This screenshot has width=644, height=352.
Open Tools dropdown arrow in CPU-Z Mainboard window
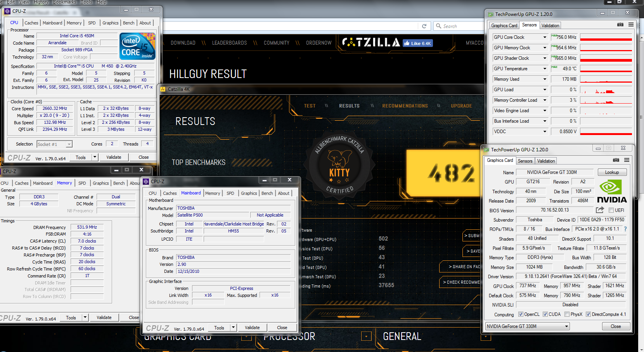(233, 328)
